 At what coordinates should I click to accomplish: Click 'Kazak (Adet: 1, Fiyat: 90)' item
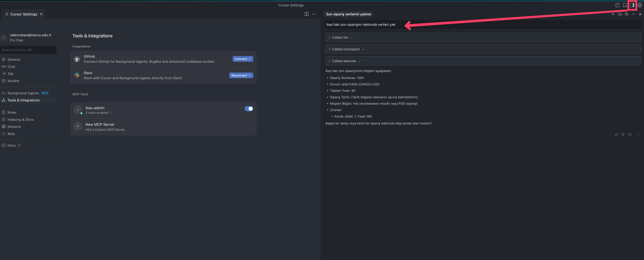(x=353, y=116)
